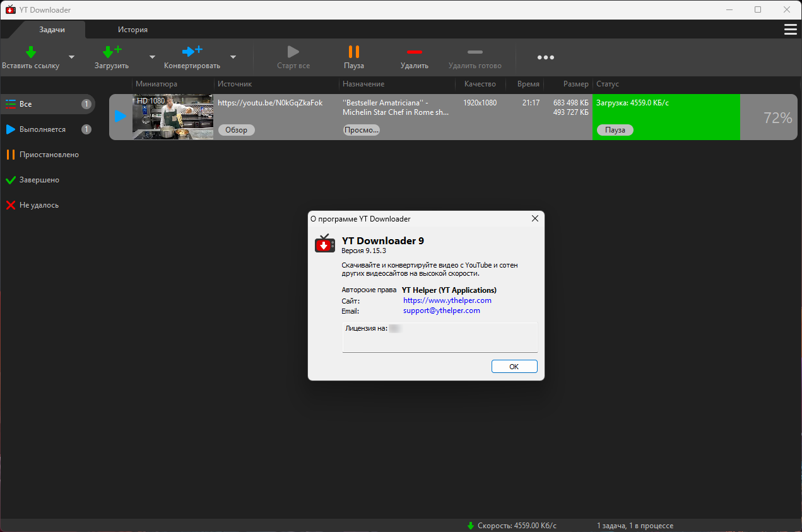Click the status bar 1 задача, 1 в процессе text
Viewport: 802px width, 532px height.
pyautogui.click(x=635, y=526)
